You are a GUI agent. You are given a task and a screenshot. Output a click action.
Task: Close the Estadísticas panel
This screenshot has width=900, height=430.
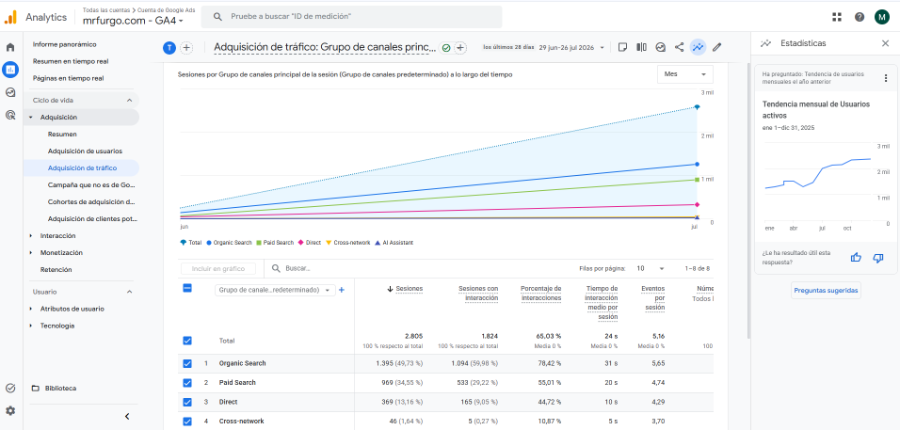[885, 43]
